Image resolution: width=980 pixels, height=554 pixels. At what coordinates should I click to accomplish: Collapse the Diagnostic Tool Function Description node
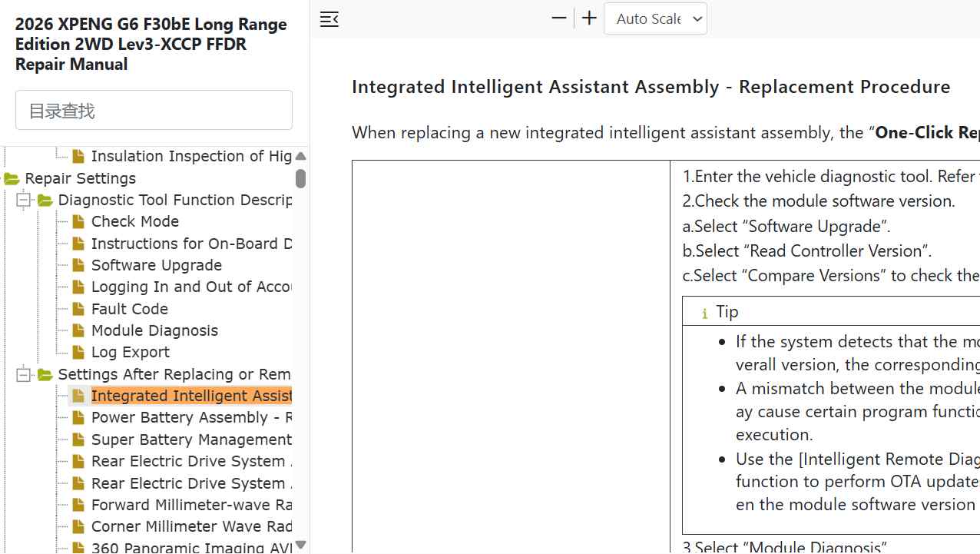[x=23, y=200]
